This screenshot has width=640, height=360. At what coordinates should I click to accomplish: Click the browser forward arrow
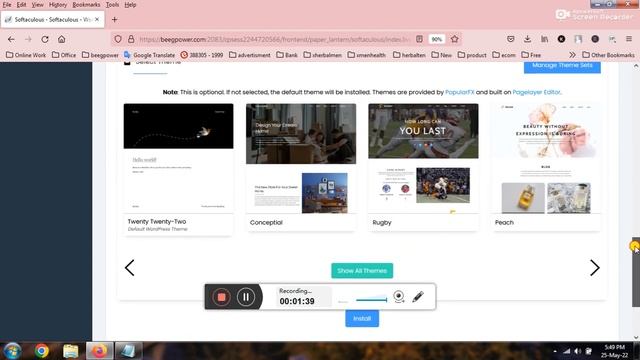pos(28,39)
